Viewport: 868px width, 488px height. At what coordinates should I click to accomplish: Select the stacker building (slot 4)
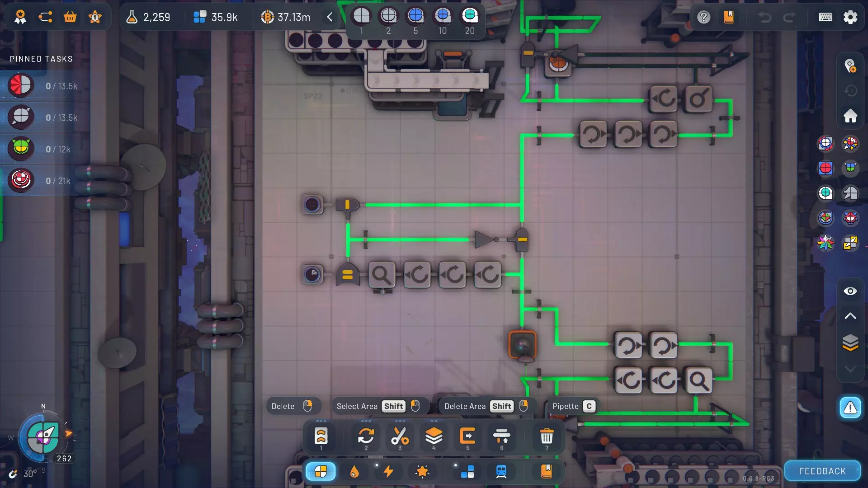tap(434, 436)
